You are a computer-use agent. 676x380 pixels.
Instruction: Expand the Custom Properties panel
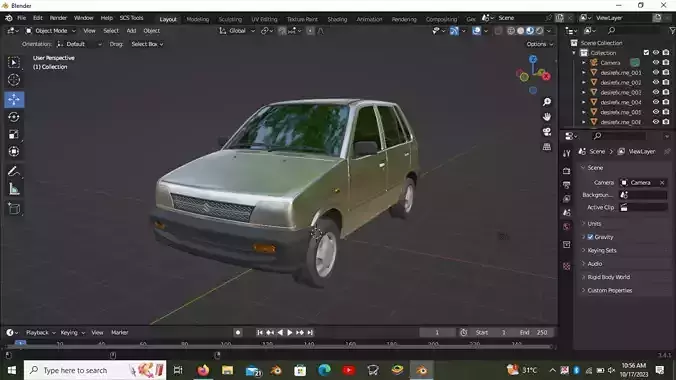(610, 290)
